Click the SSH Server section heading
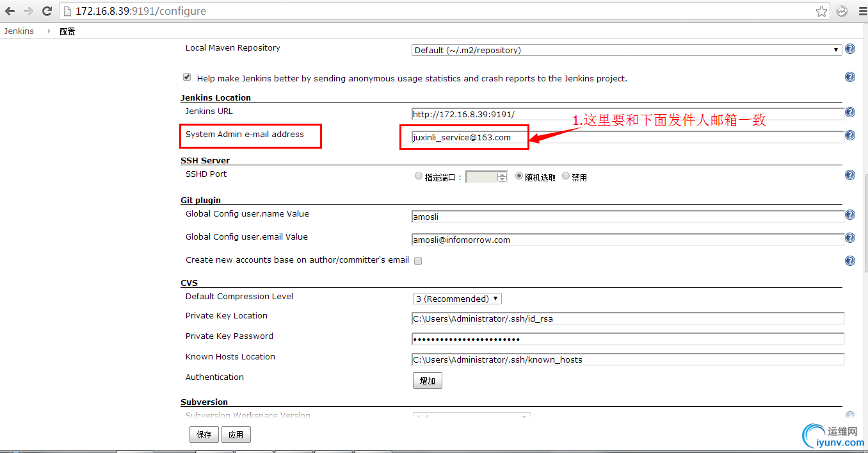This screenshot has height=453, width=868. [205, 160]
